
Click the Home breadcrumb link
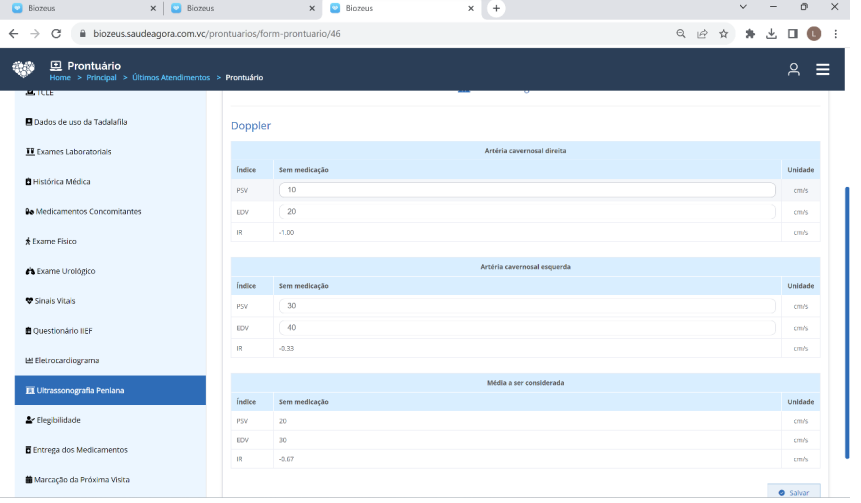pyautogui.click(x=60, y=78)
